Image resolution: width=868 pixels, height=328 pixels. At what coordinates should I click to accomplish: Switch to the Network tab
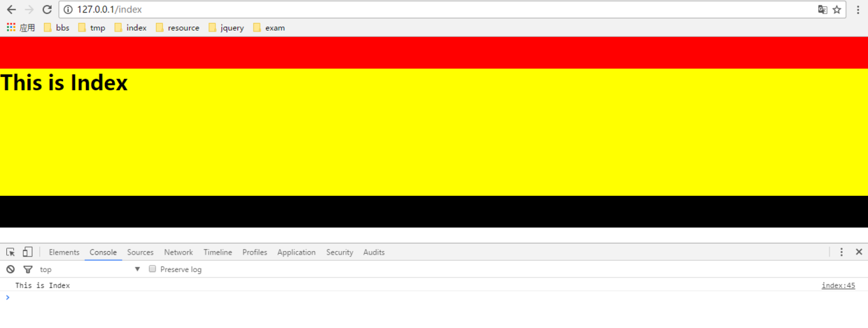click(x=178, y=252)
